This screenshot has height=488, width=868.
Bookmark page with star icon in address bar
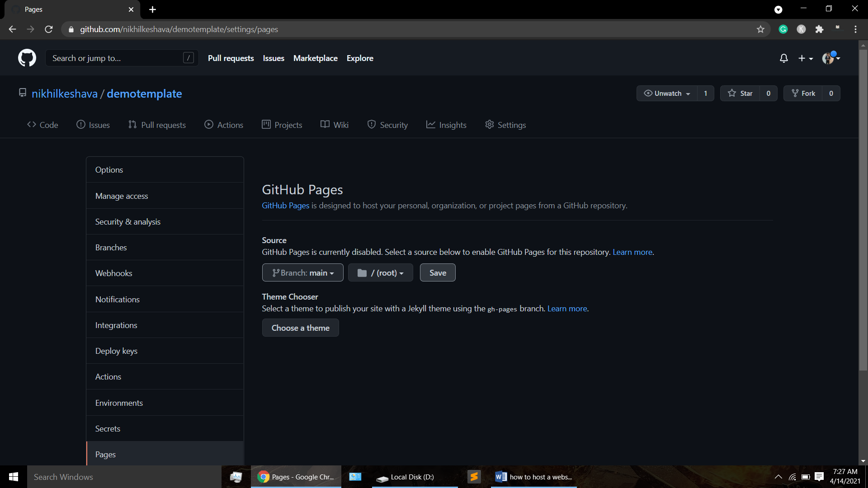(x=760, y=29)
